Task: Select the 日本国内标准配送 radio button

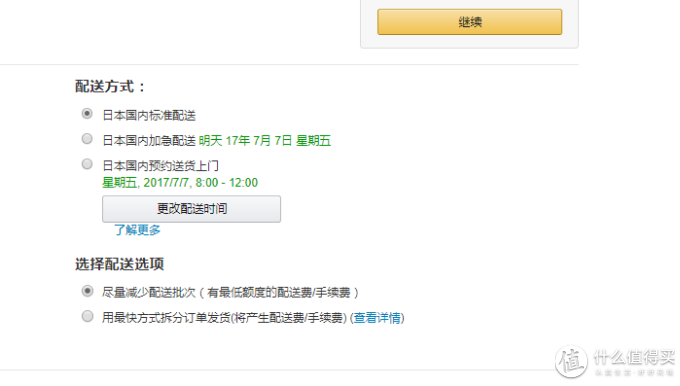Action: tap(87, 114)
